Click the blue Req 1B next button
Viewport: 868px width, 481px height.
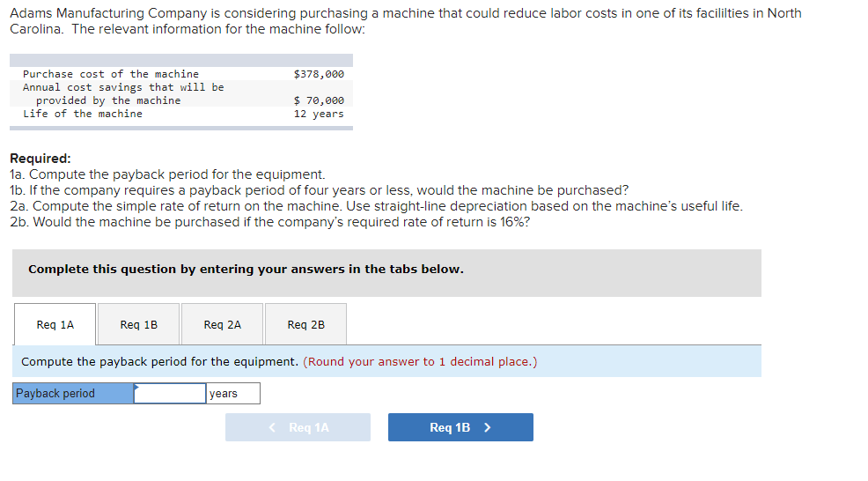point(460,427)
